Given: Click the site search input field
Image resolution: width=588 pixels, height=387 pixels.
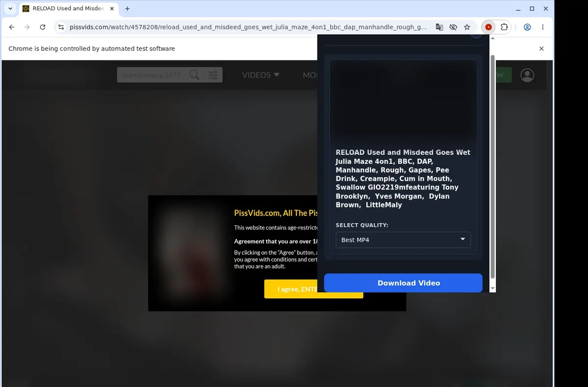Looking at the screenshot, I should [153, 75].
